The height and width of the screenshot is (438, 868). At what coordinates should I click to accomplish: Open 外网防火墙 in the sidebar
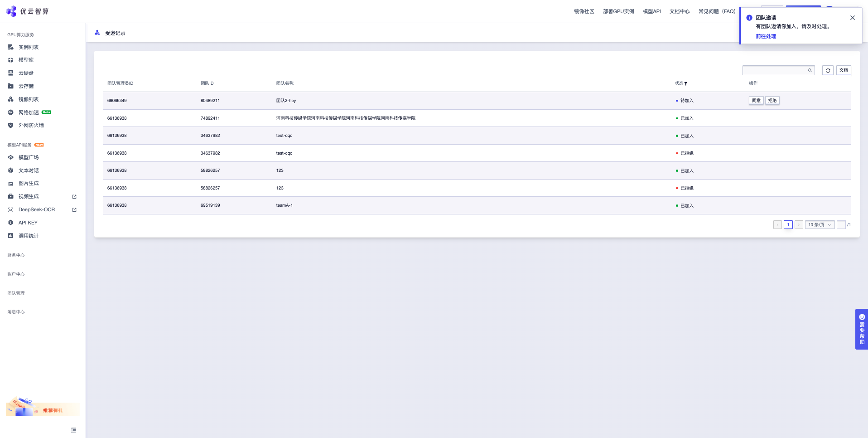31,125
